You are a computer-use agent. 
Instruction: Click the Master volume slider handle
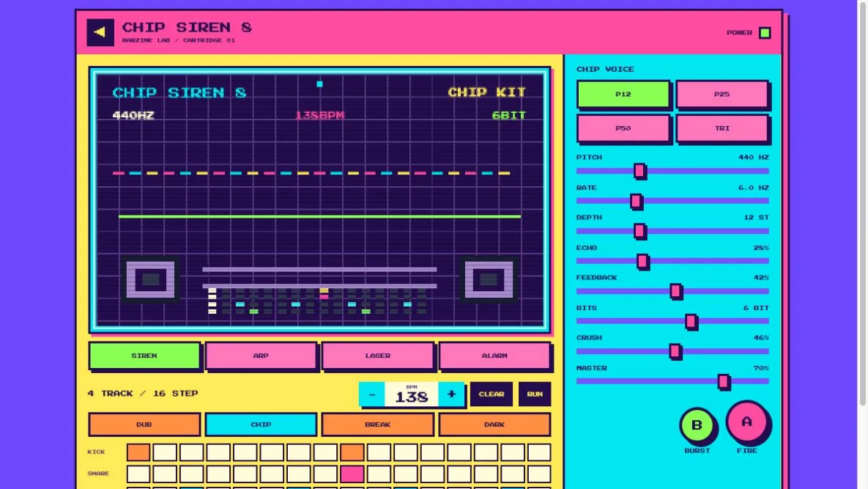pyautogui.click(x=723, y=381)
